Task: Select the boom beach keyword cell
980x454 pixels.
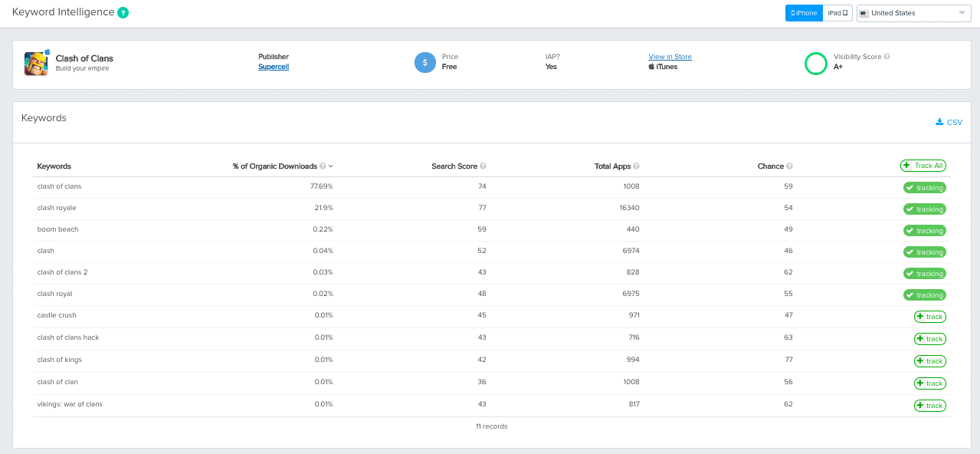Action: [57, 229]
